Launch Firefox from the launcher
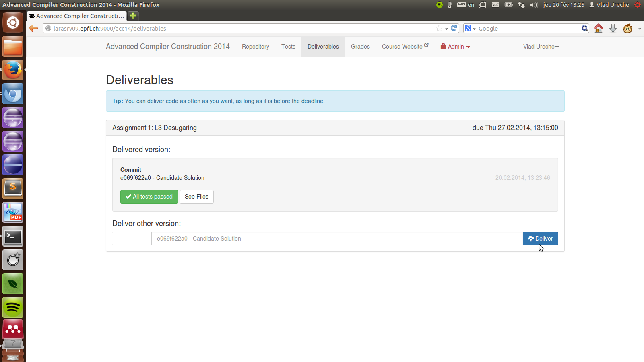Image resolution: width=644 pixels, height=362 pixels. pos(13,70)
